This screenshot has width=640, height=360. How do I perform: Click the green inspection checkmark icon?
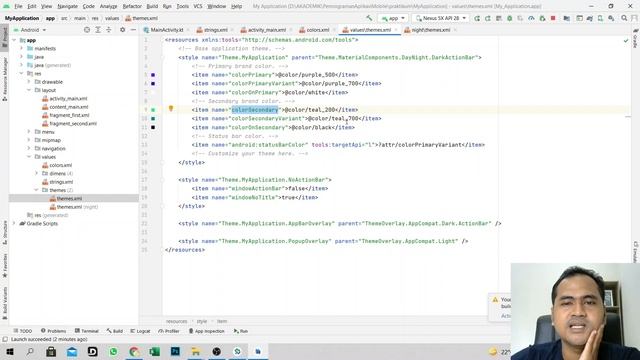click(x=626, y=40)
